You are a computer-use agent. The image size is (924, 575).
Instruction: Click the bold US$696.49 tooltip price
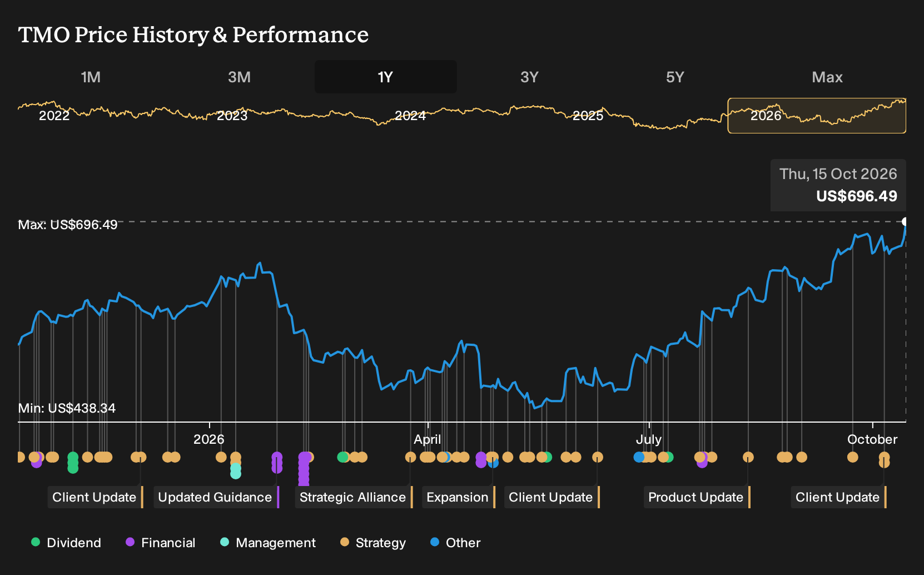click(856, 196)
